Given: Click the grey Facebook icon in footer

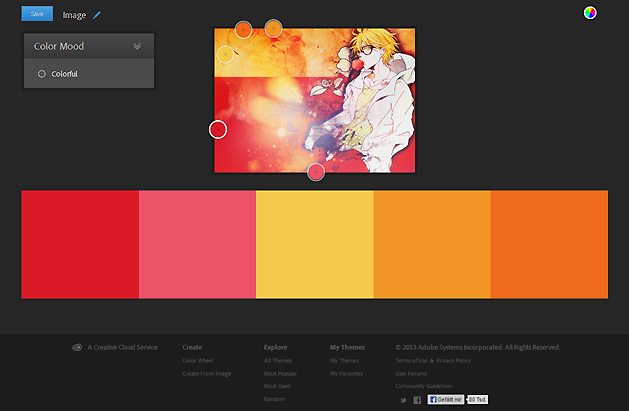Looking at the screenshot, I should (x=417, y=400).
